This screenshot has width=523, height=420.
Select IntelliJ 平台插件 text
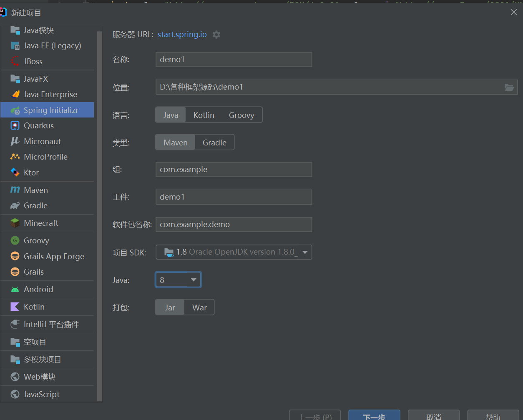click(51, 324)
